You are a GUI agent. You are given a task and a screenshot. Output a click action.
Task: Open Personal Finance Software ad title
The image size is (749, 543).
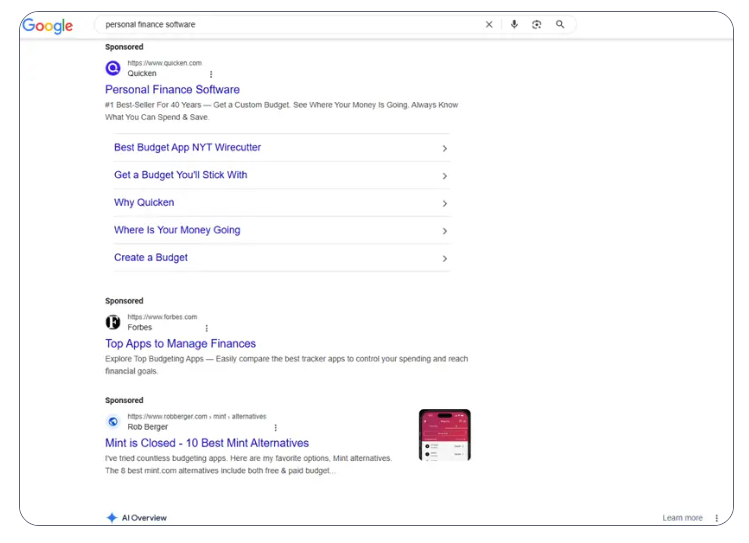click(172, 89)
